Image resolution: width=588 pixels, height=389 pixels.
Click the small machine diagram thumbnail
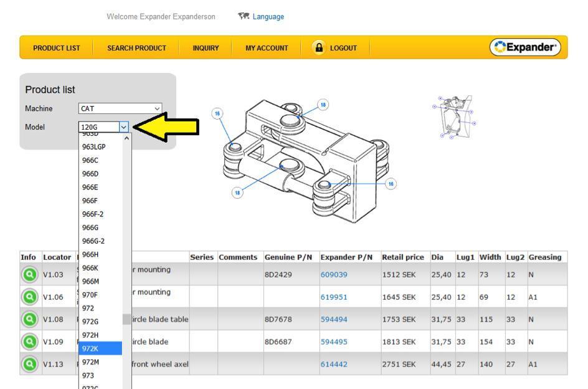pyautogui.click(x=455, y=117)
